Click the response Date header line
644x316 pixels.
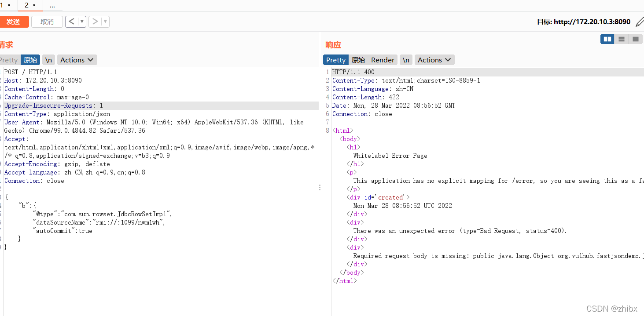[x=394, y=105]
